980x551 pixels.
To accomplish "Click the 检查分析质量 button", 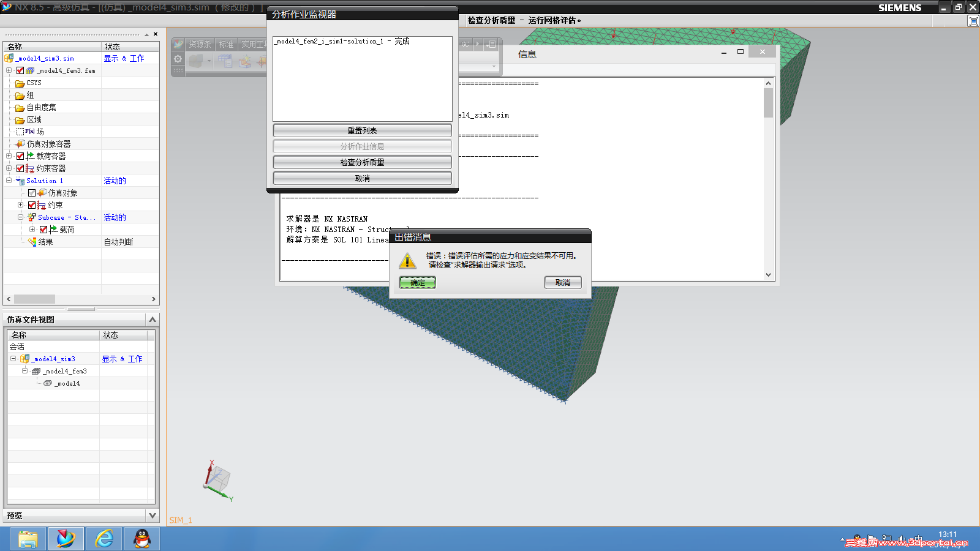I will pyautogui.click(x=363, y=162).
